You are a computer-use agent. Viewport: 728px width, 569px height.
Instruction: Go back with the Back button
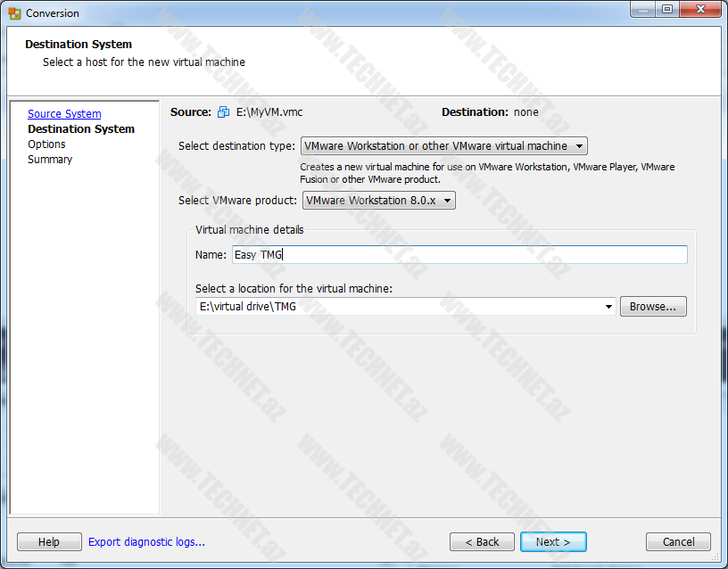482,542
